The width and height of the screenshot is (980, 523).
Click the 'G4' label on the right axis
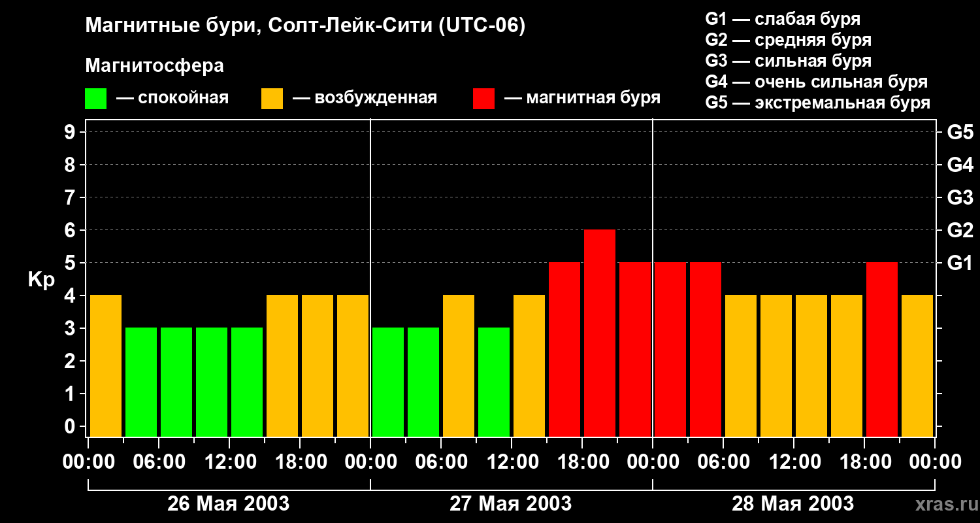tap(960, 165)
